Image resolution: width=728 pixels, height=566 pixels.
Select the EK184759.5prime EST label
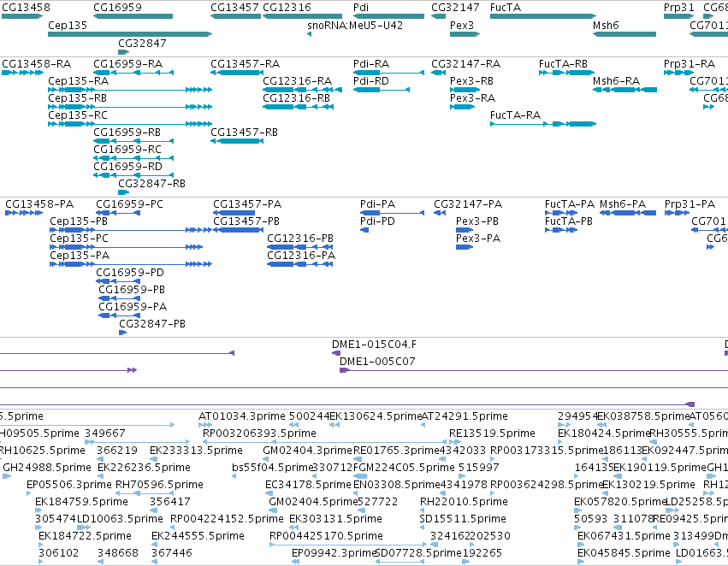coord(82,502)
